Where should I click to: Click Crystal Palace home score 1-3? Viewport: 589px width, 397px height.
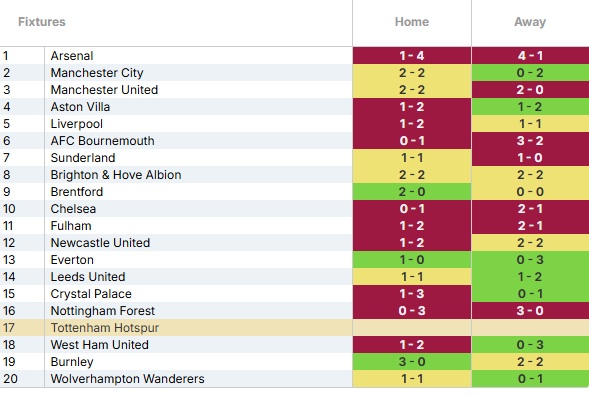pyautogui.click(x=412, y=294)
